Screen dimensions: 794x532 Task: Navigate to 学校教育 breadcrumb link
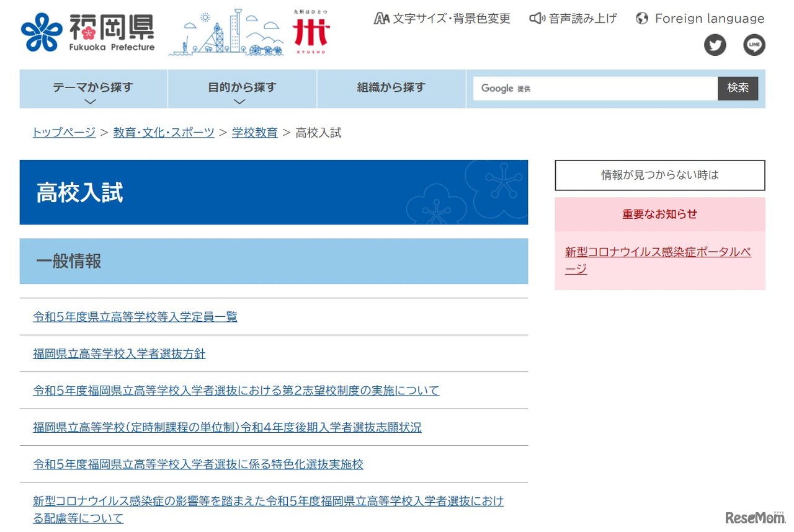[254, 133]
